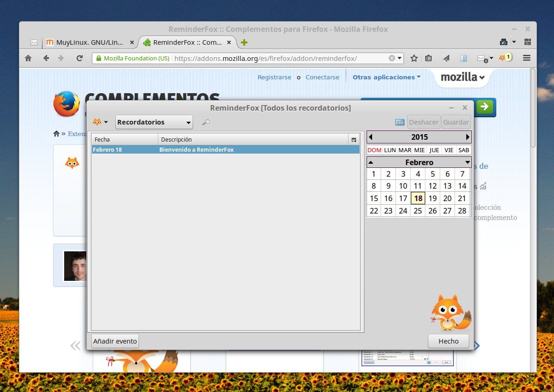Click the column picker icon in list header
This screenshot has height=392, width=554.
click(354, 139)
